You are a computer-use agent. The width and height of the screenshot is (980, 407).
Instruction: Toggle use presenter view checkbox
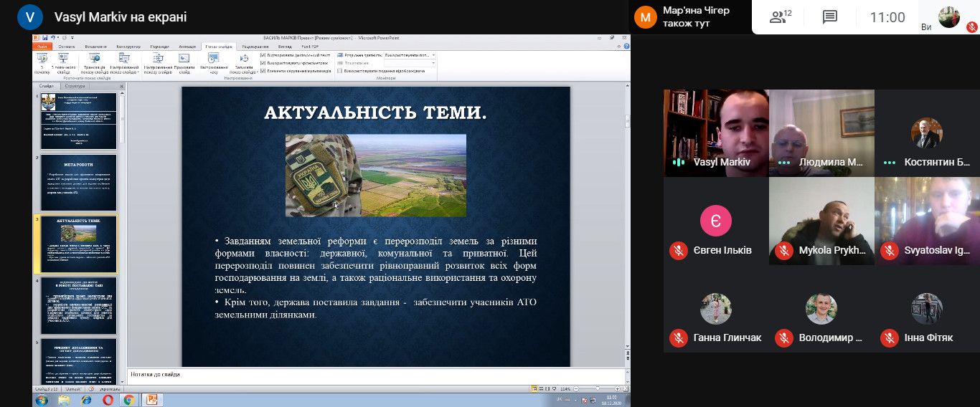[340, 71]
